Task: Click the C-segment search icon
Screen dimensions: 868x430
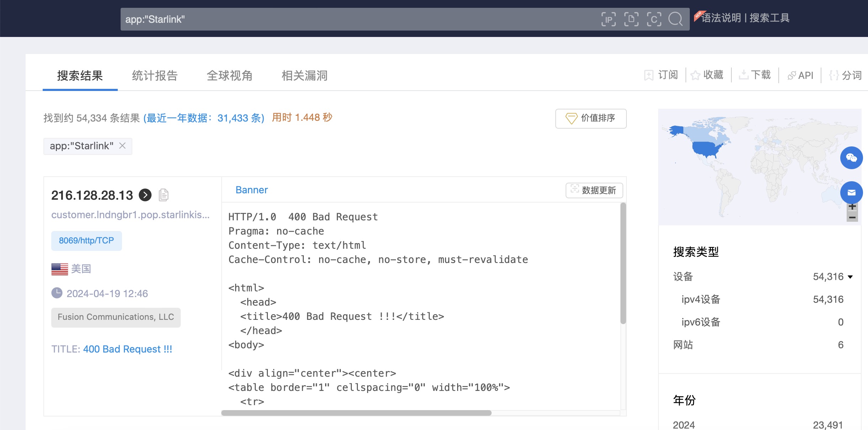Action: [x=654, y=19]
